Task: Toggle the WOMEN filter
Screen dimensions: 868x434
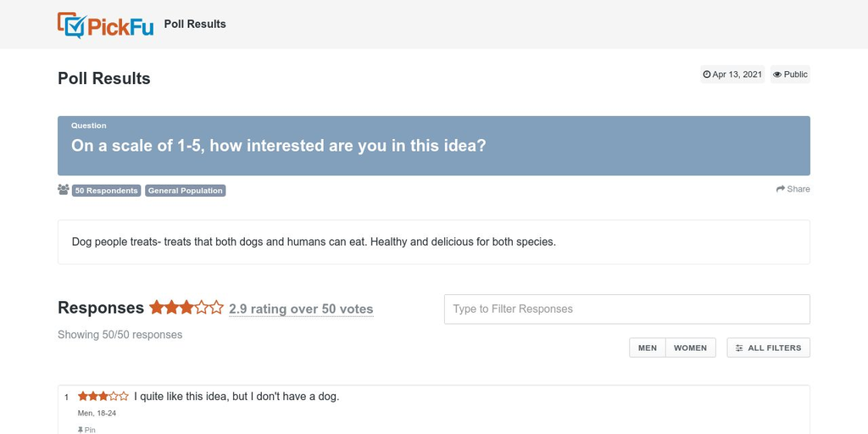Action: pos(690,348)
